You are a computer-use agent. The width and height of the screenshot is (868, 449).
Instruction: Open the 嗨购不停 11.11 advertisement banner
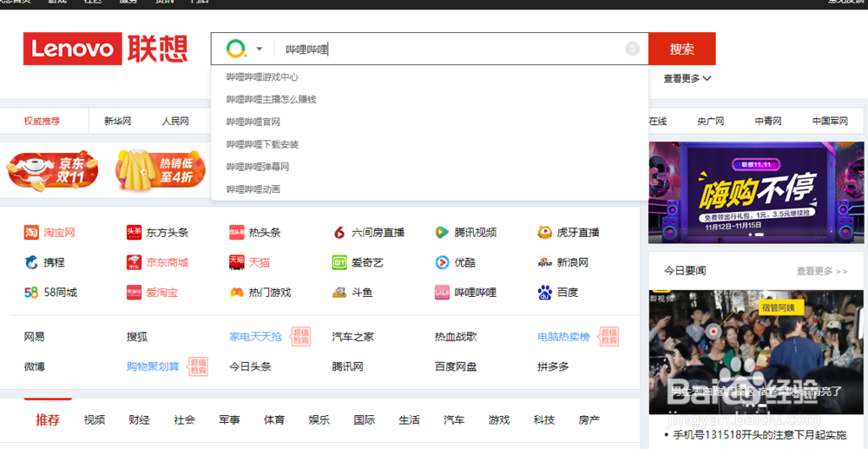point(756,192)
